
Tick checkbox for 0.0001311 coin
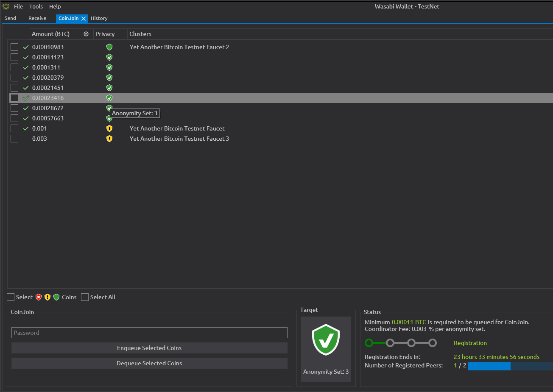pos(14,67)
